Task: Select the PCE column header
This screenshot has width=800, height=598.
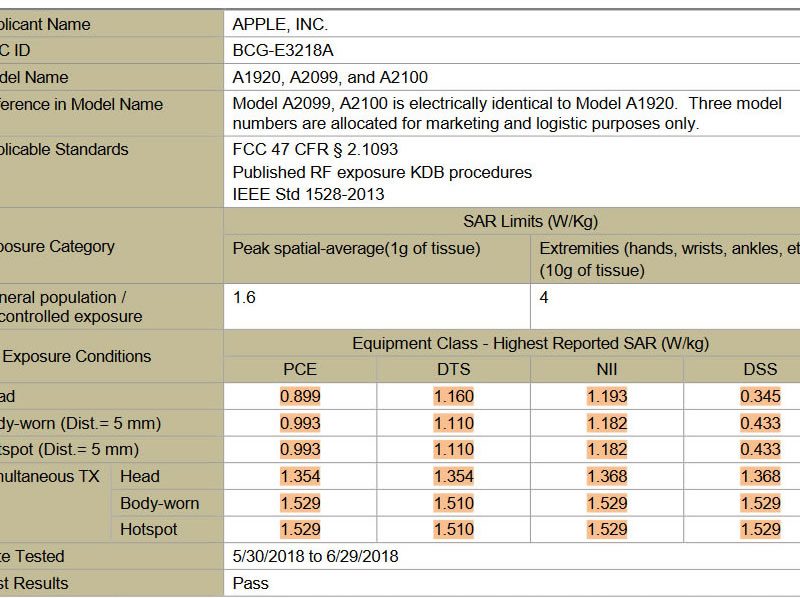Action: [x=300, y=369]
